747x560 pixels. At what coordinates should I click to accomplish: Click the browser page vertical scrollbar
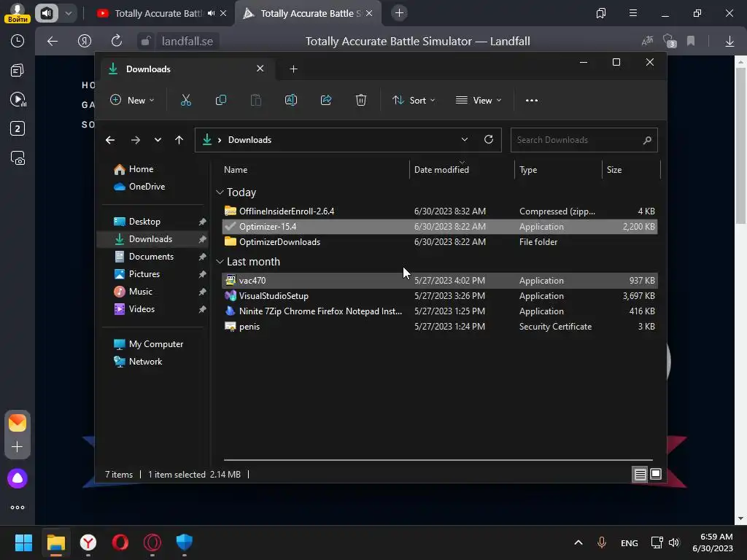(x=740, y=145)
